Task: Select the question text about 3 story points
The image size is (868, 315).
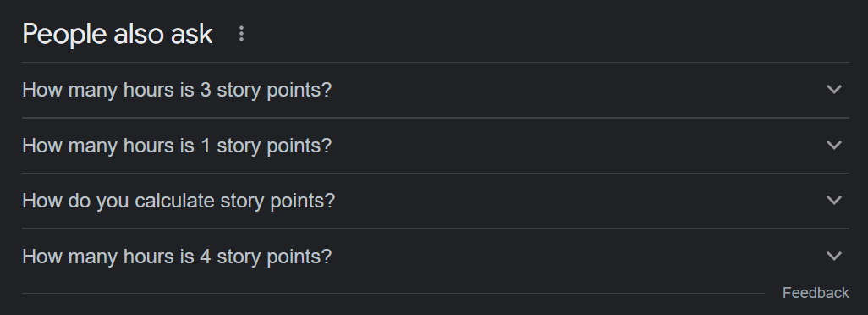Action: [177, 90]
